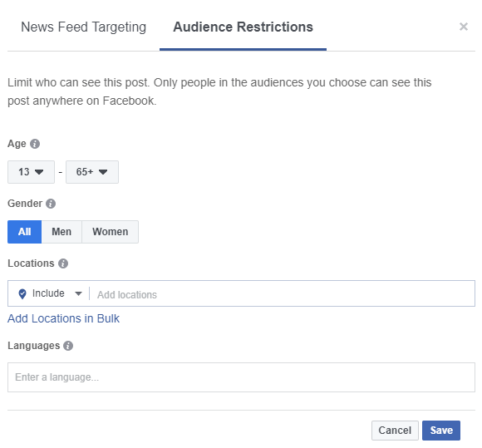The height and width of the screenshot is (448, 482).
Task: Close the dialog with the X icon
Action: [464, 27]
